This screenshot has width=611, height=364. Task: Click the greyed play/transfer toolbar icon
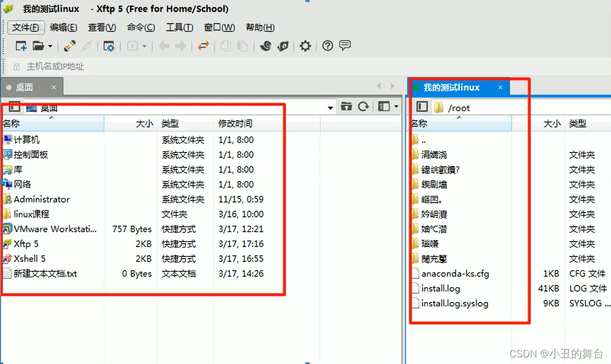pyautogui.click(x=132, y=46)
